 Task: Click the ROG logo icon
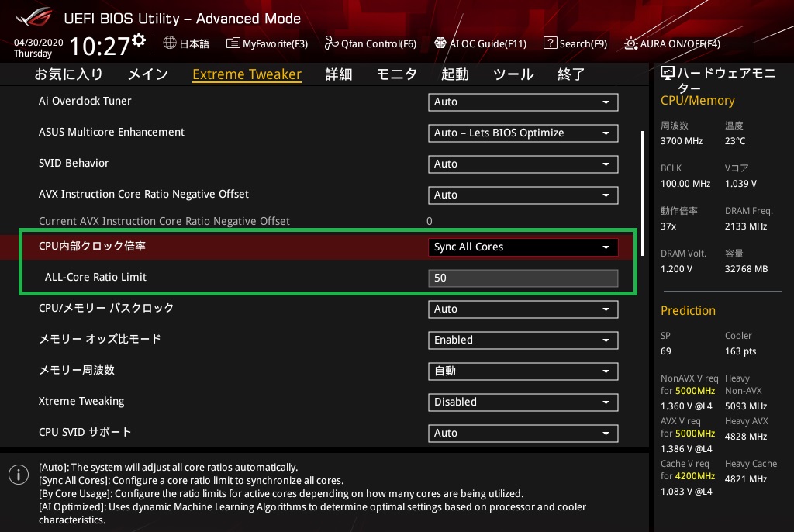(33, 17)
